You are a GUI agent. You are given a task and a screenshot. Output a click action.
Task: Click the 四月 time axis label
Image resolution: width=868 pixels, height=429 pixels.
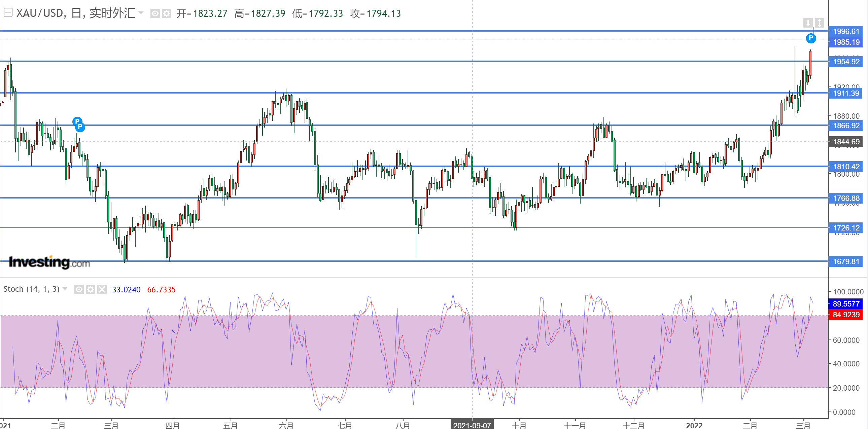173,426
